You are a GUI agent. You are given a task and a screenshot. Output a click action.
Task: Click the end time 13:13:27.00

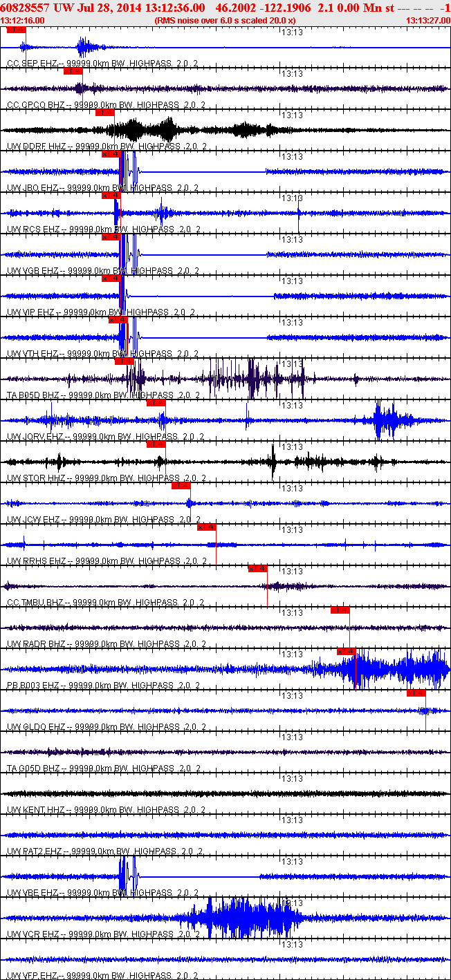(x=427, y=21)
